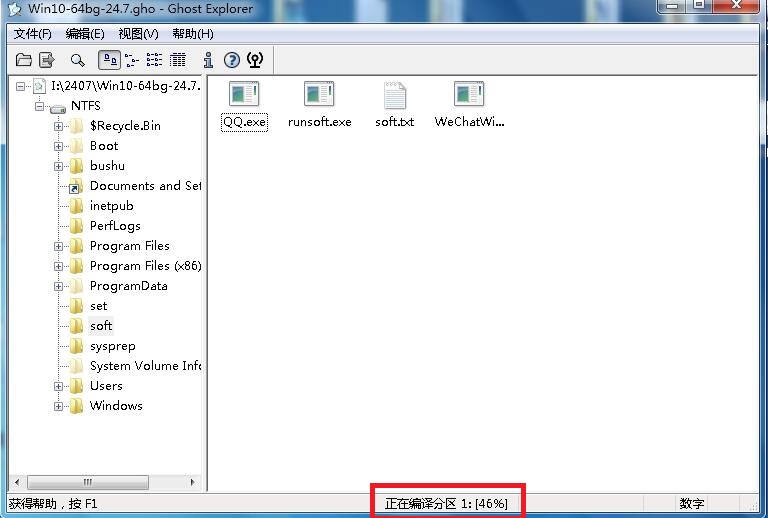Viewport: 768px width, 518px height.
Task: Click the 获得帮助，按 F1 status text
Action: coord(53,503)
